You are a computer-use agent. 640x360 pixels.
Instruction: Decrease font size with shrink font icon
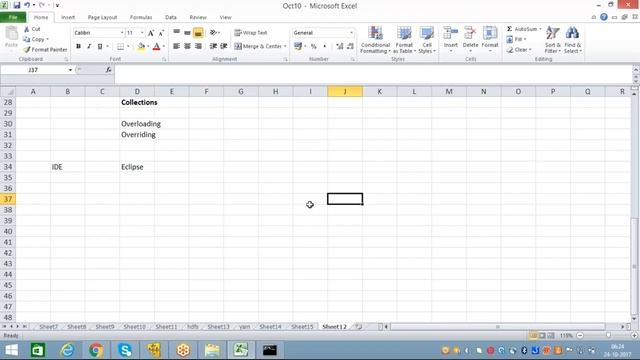[161, 33]
